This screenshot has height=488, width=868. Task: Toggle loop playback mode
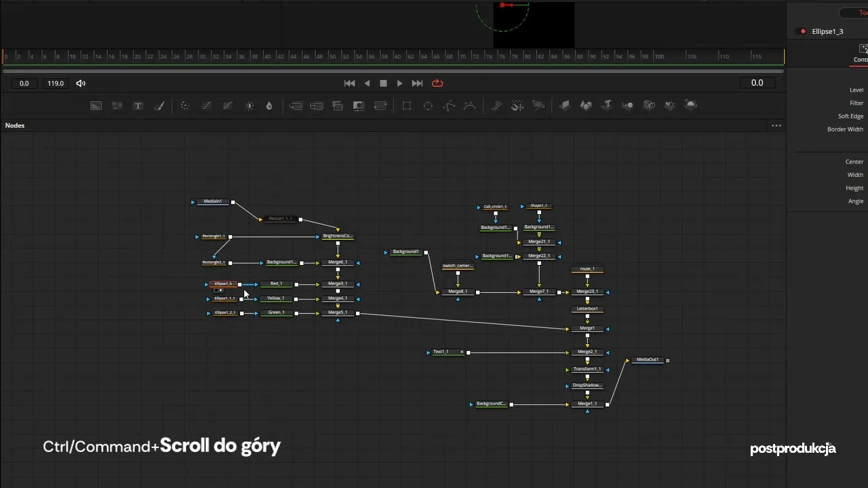pyautogui.click(x=437, y=83)
